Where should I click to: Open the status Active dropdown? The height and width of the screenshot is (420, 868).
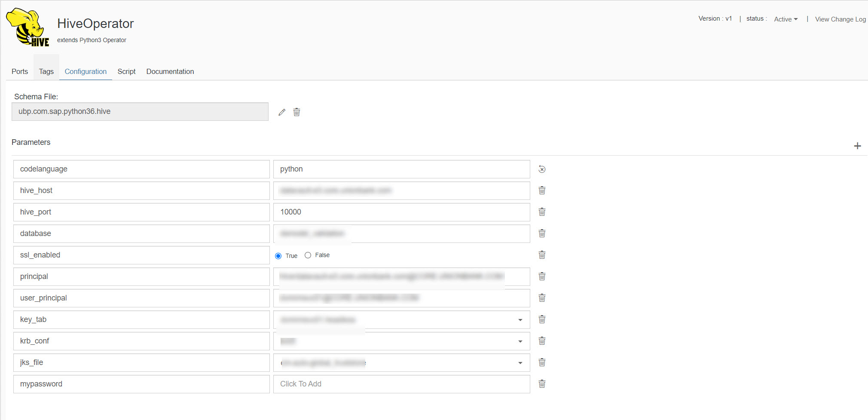pyautogui.click(x=785, y=19)
